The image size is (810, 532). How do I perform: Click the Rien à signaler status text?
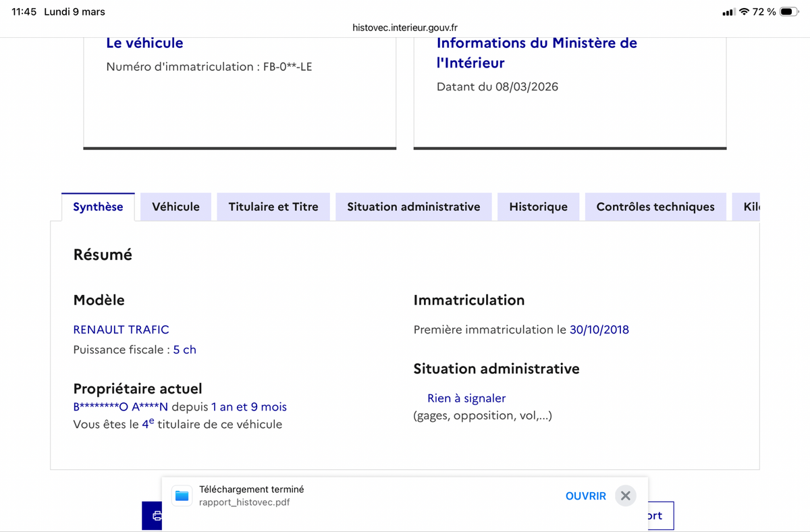tap(466, 398)
